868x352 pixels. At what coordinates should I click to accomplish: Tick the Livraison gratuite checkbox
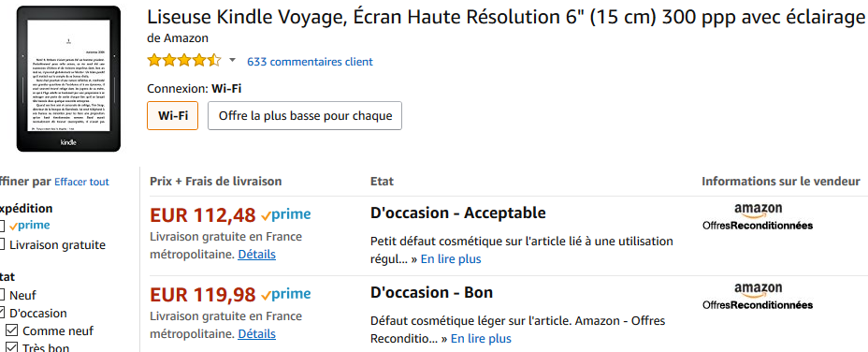(2, 244)
